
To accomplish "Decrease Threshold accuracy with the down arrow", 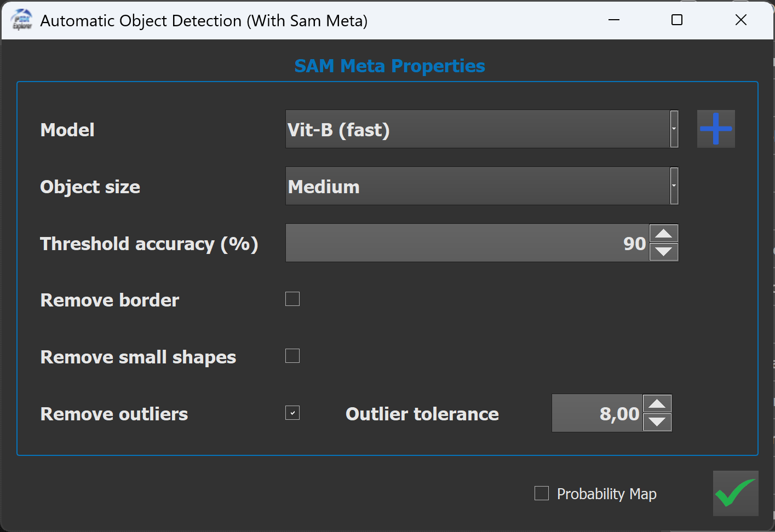I will point(664,252).
